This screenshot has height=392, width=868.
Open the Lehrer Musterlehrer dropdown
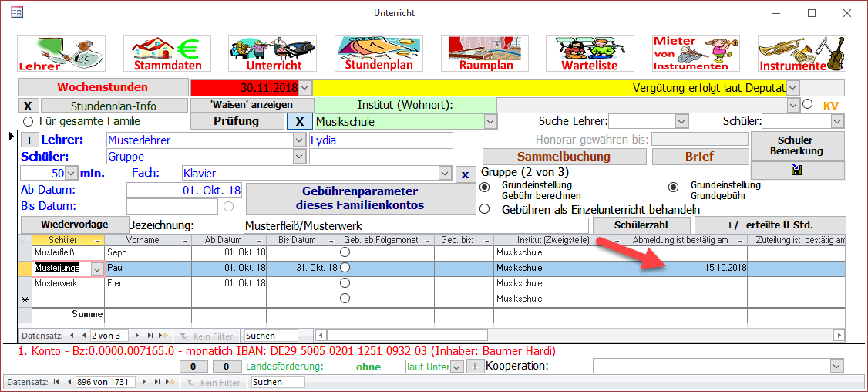coord(299,140)
